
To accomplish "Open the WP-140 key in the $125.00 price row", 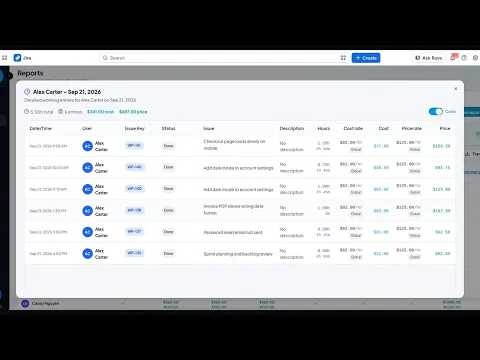I will point(135,189).
